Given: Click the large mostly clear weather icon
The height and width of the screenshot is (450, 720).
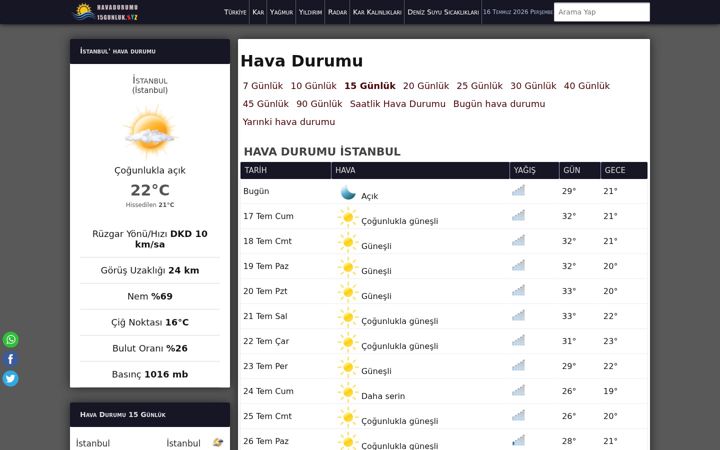Looking at the screenshot, I should (150, 132).
